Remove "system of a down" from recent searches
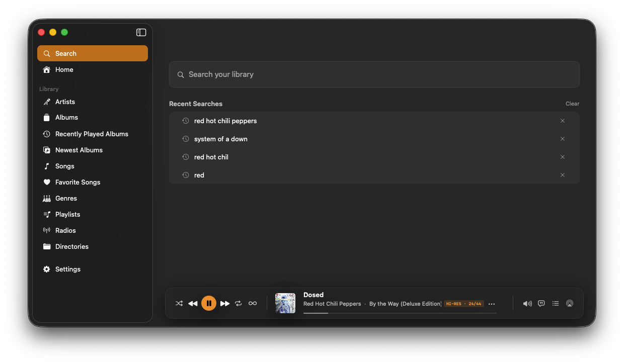 click(562, 139)
